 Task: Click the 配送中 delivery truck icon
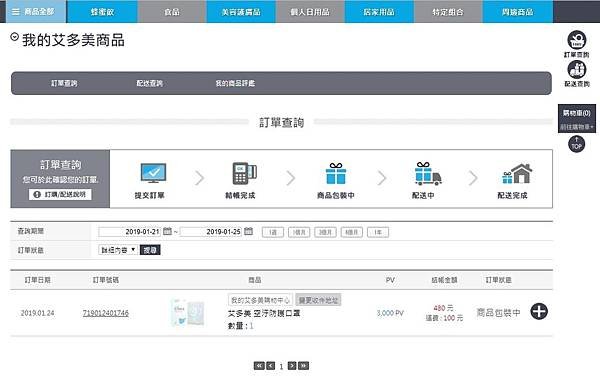(x=427, y=174)
